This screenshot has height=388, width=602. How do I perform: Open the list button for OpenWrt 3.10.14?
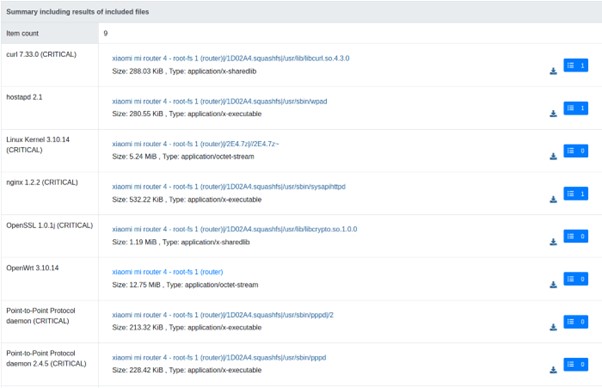(x=576, y=279)
